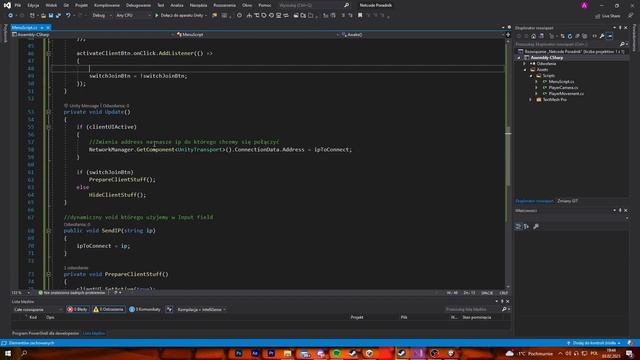Open the Całe rozwiązanie scope dropdown
The height and width of the screenshot is (360, 640).
click(38, 309)
